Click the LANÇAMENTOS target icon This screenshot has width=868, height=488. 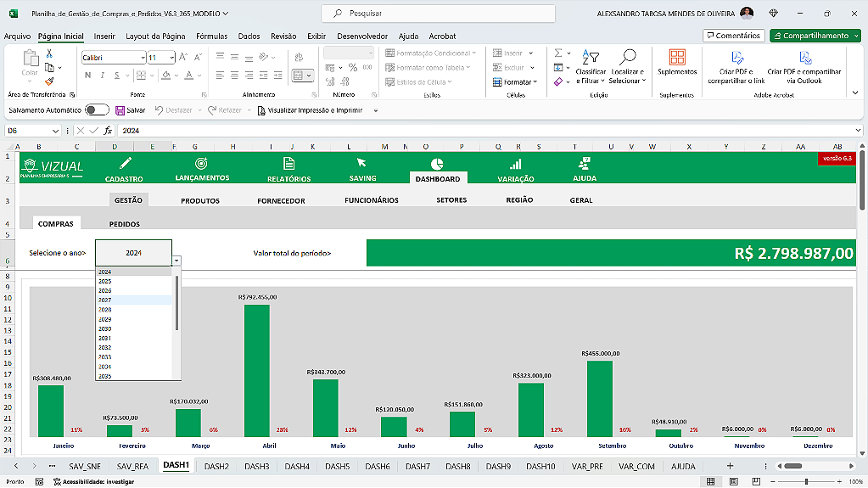[x=201, y=164]
